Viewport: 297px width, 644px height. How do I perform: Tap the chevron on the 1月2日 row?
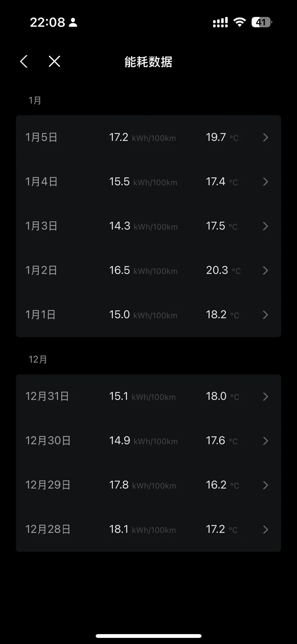pos(266,271)
